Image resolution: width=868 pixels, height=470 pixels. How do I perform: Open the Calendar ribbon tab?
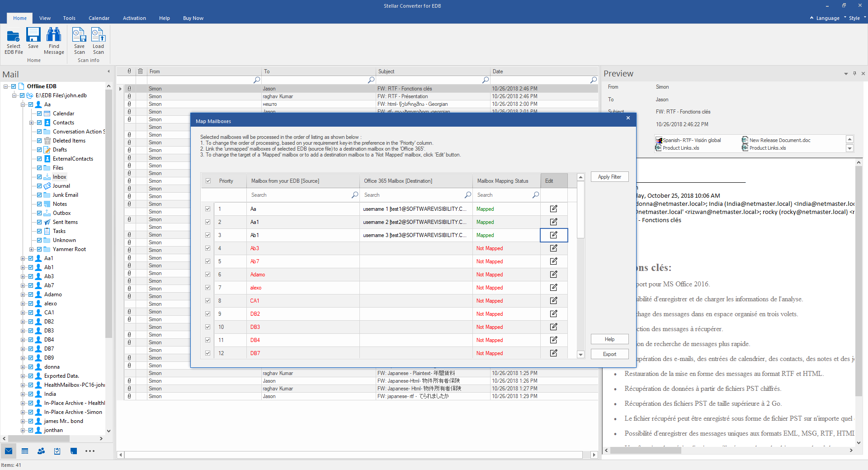tap(99, 18)
